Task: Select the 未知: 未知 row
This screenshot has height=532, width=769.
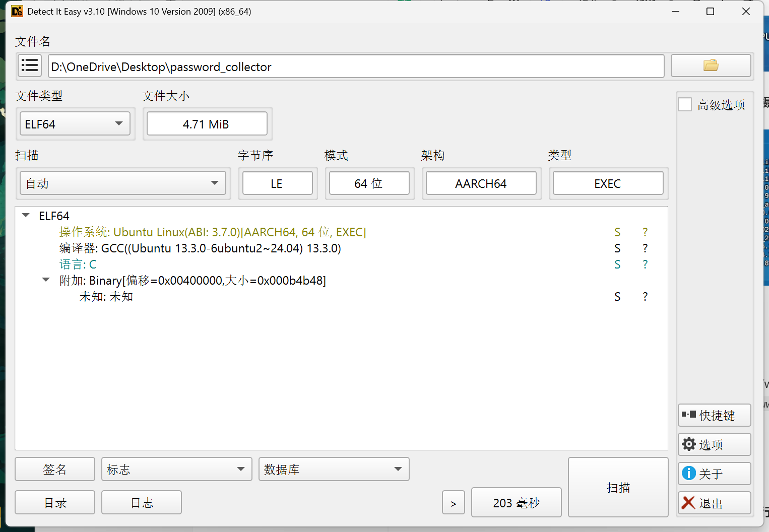Action: click(342, 296)
